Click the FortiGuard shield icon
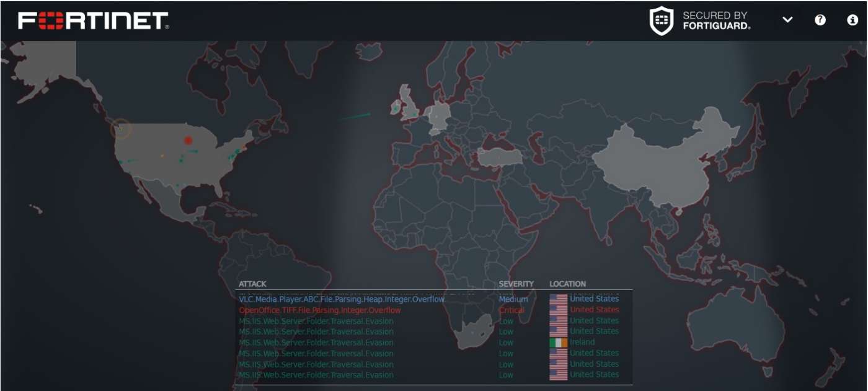 coord(661,21)
